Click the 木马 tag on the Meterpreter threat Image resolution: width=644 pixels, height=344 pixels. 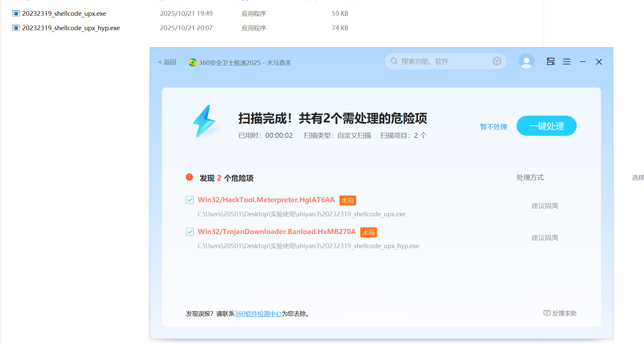point(348,200)
